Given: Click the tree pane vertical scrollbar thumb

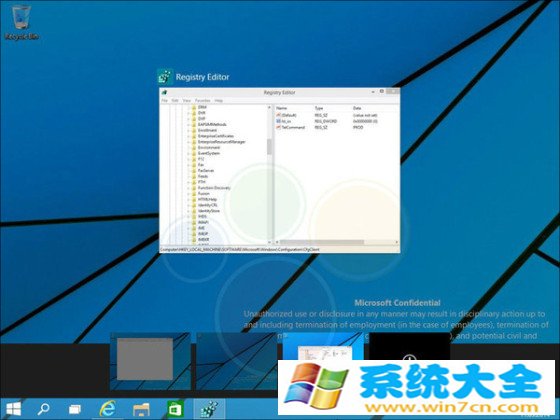Looking at the screenshot, I should tap(269, 147).
